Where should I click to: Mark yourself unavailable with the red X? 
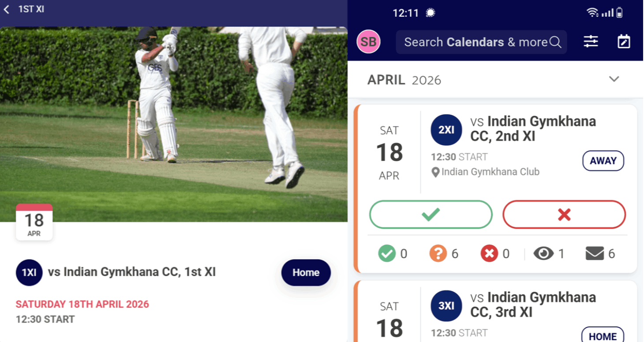point(564,215)
